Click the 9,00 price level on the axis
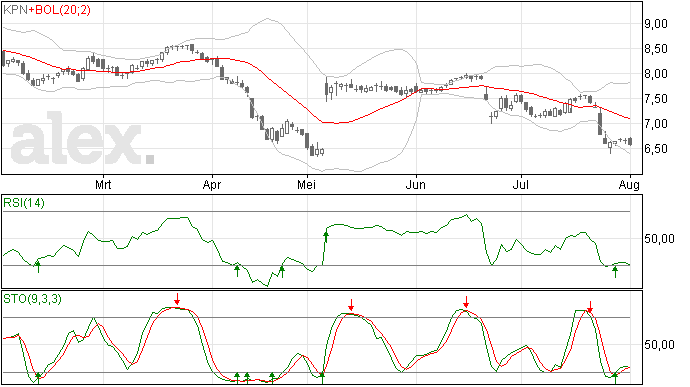Image resolution: width=690 pixels, height=387 pixels. coord(656,24)
